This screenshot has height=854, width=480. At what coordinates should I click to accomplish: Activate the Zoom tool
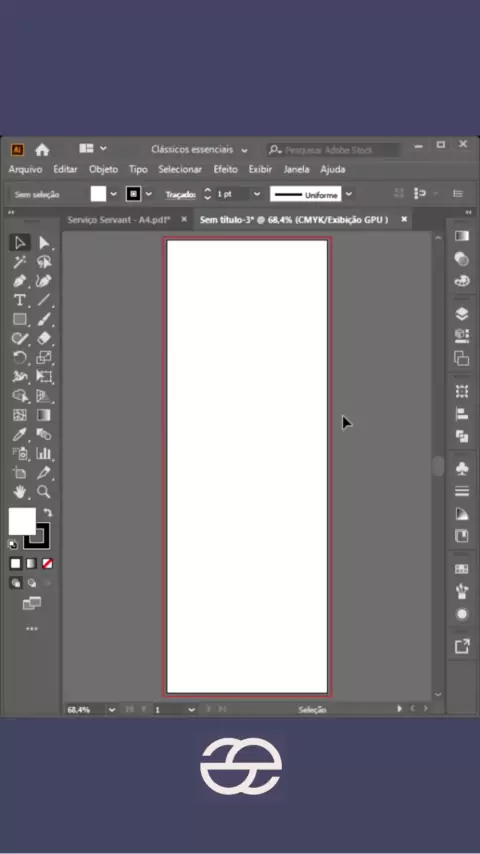[x=44, y=492]
